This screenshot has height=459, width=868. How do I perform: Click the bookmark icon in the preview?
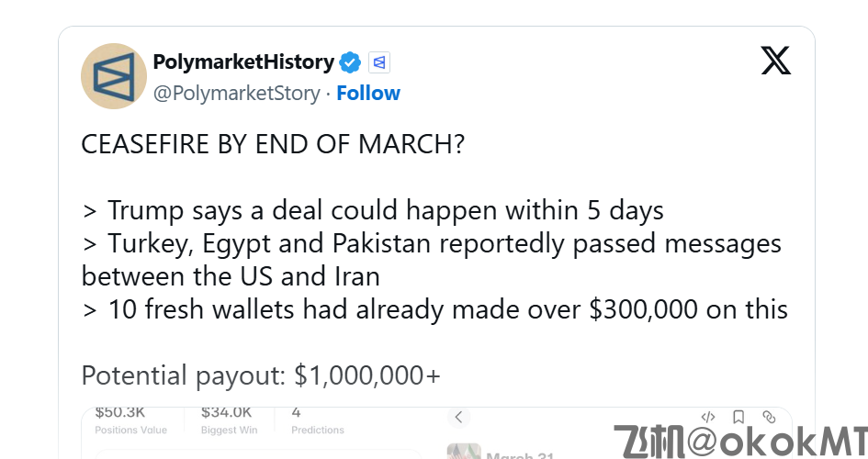pos(738,417)
